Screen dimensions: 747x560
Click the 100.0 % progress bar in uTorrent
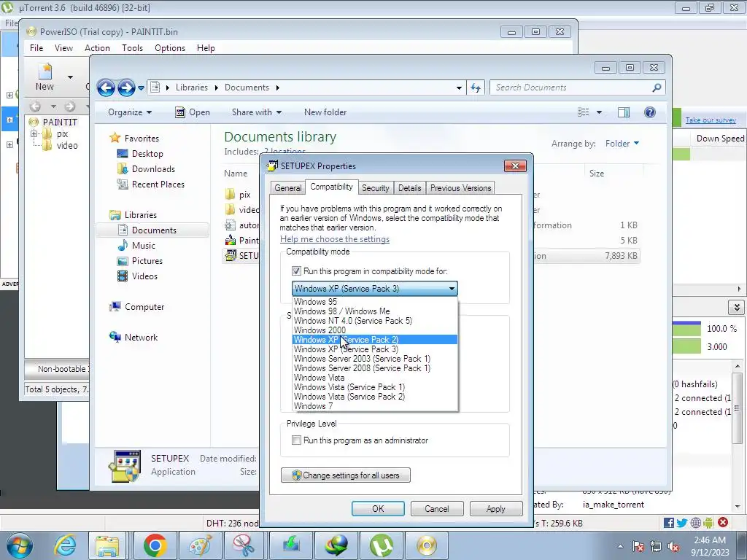(686, 329)
